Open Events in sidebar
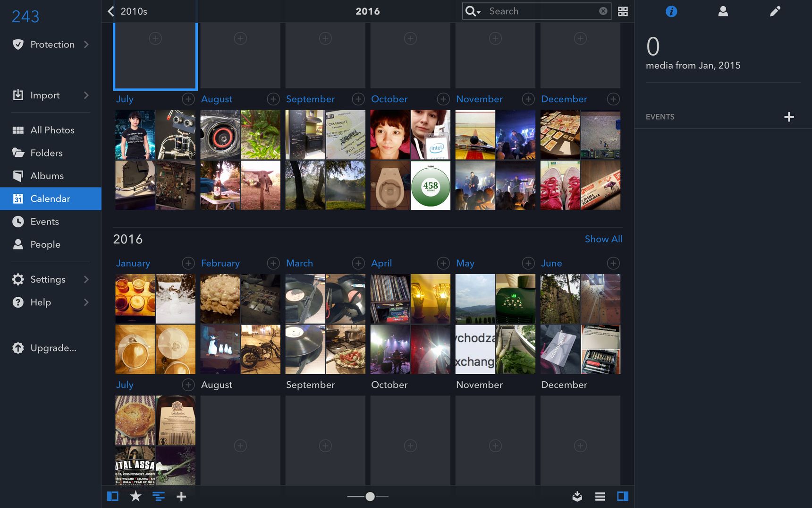The height and width of the screenshot is (508, 812). 51,222
